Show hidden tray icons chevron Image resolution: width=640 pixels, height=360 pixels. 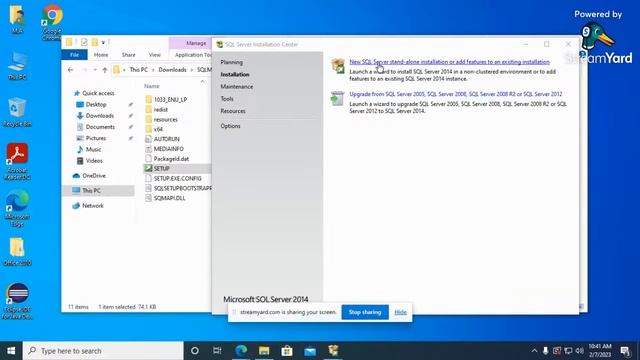pyautogui.click(x=534, y=351)
